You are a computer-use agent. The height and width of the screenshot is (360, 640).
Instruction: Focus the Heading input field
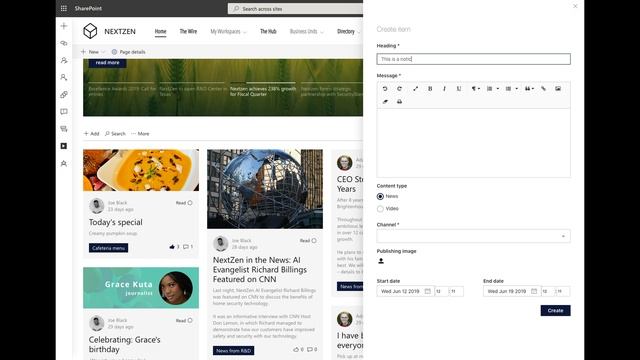click(473, 59)
